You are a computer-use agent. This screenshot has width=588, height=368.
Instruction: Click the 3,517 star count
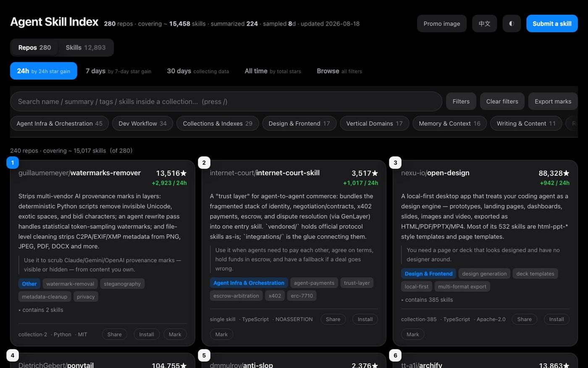tap(365, 173)
